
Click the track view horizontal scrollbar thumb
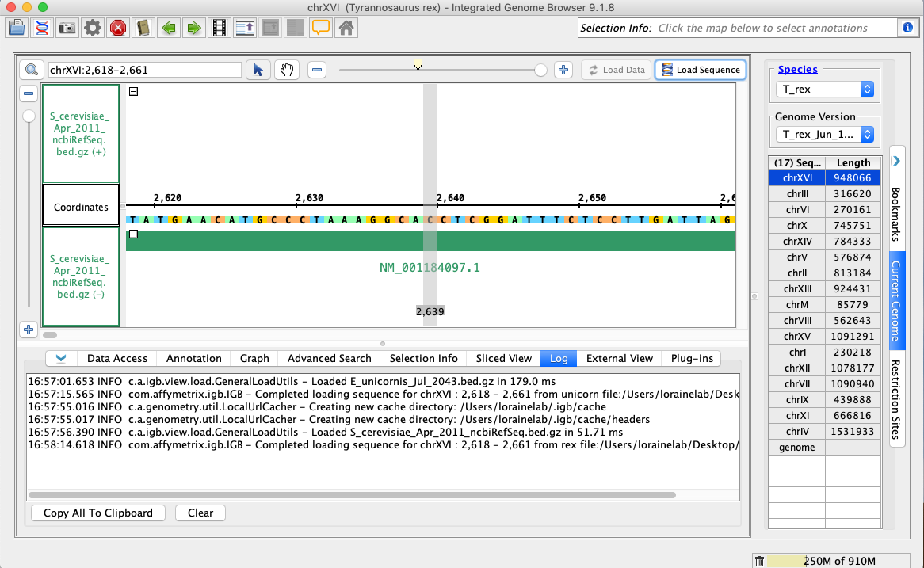point(50,334)
